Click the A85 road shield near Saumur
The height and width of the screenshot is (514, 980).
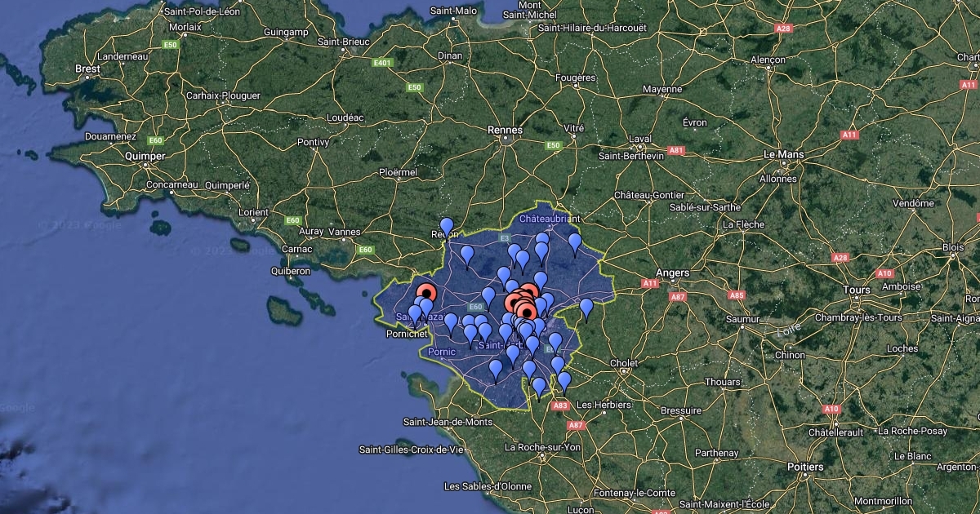[737, 295]
